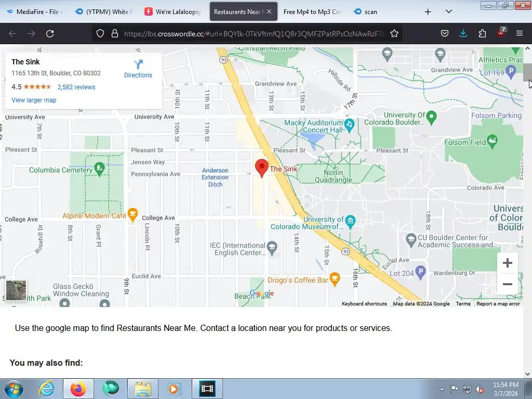Select Columbia Cemetery park marker
The height and width of the screenshot is (399, 532).
[99, 169]
